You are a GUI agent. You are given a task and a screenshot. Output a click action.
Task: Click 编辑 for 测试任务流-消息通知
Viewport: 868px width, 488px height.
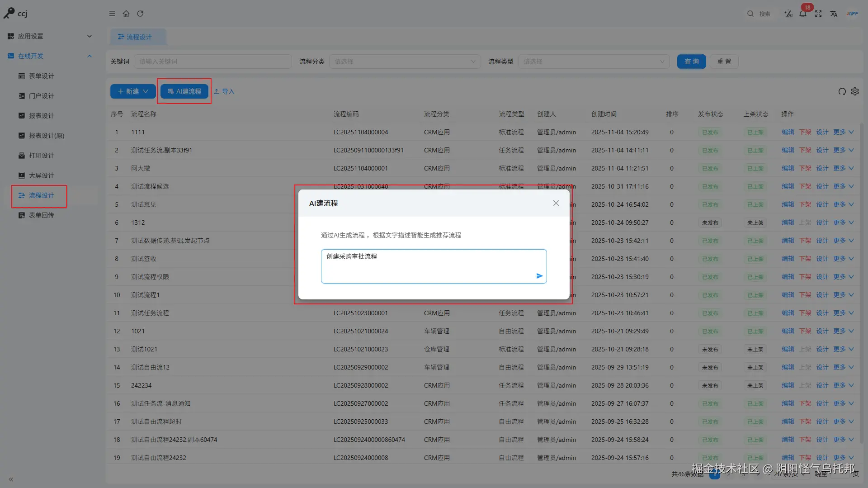(x=788, y=403)
